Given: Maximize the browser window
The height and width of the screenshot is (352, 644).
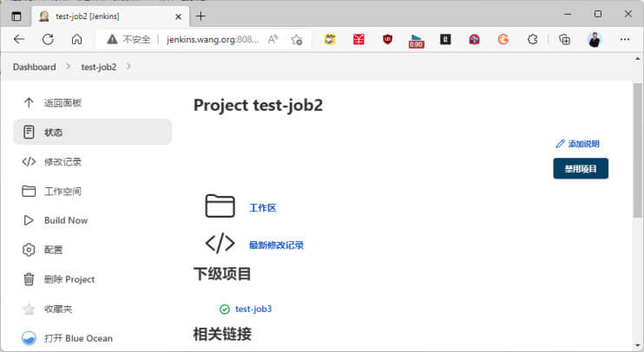Looking at the screenshot, I should (x=598, y=15).
